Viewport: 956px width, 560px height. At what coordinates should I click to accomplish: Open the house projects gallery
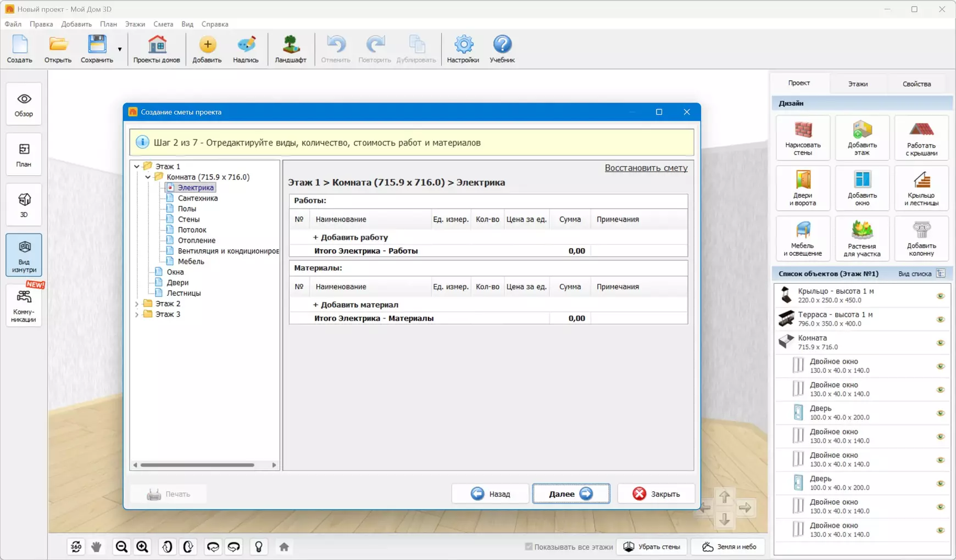pos(157,49)
